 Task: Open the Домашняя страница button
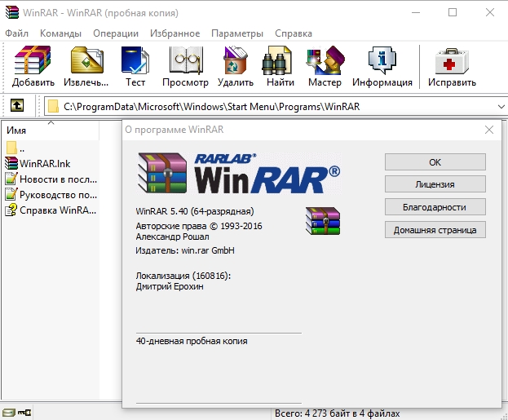(435, 230)
